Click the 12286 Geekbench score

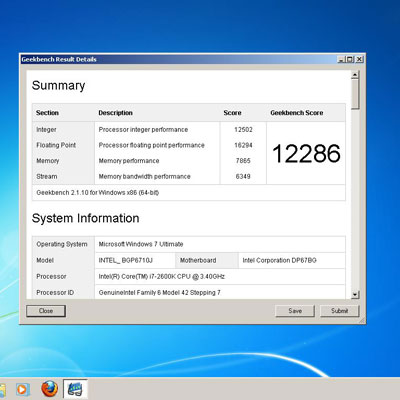pyautogui.click(x=306, y=153)
